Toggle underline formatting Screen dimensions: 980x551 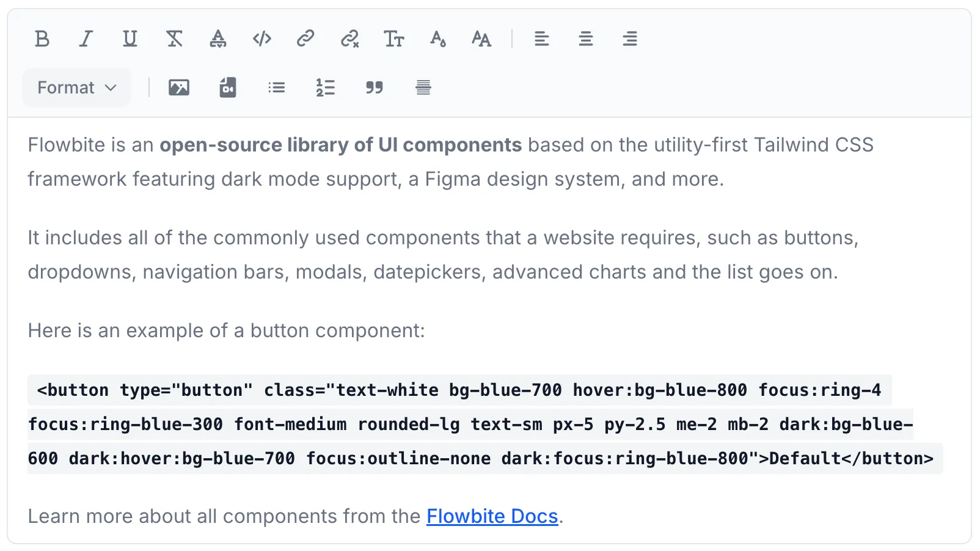pos(130,39)
